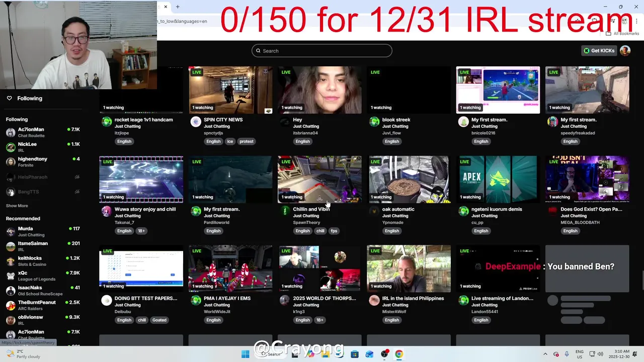644x362 pixels.
Task: Click the 'chill' tag under Chillin and Vibin
Action: click(x=320, y=231)
